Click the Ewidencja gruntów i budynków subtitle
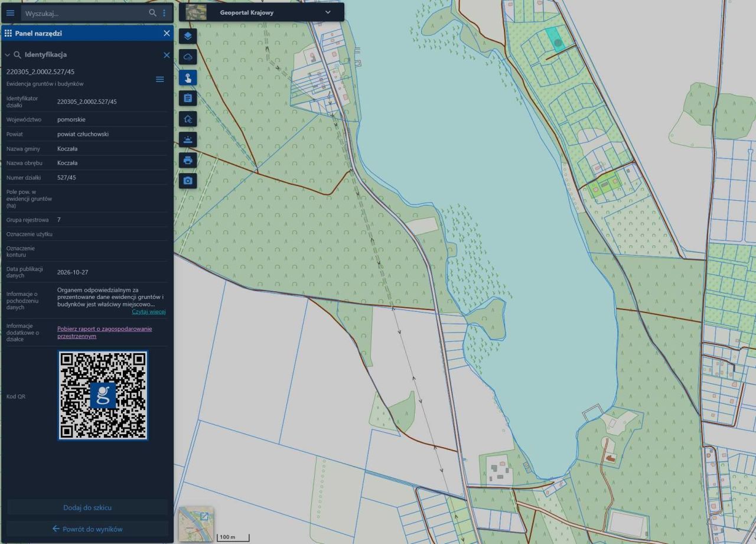Image resolution: width=756 pixels, height=544 pixels. [x=45, y=84]
